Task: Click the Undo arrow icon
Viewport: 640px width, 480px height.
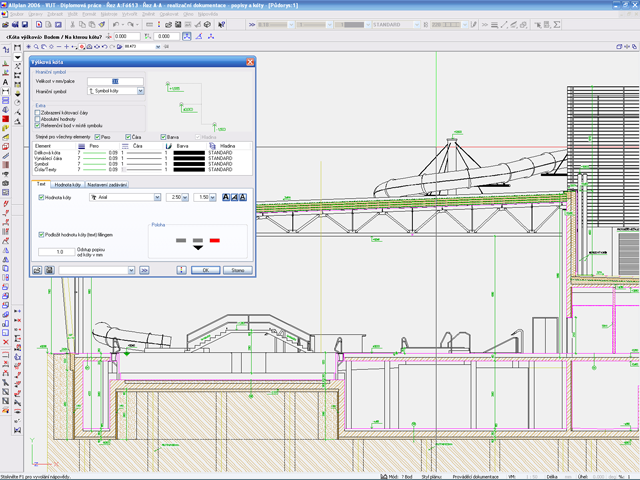Action: click(116, 24)
